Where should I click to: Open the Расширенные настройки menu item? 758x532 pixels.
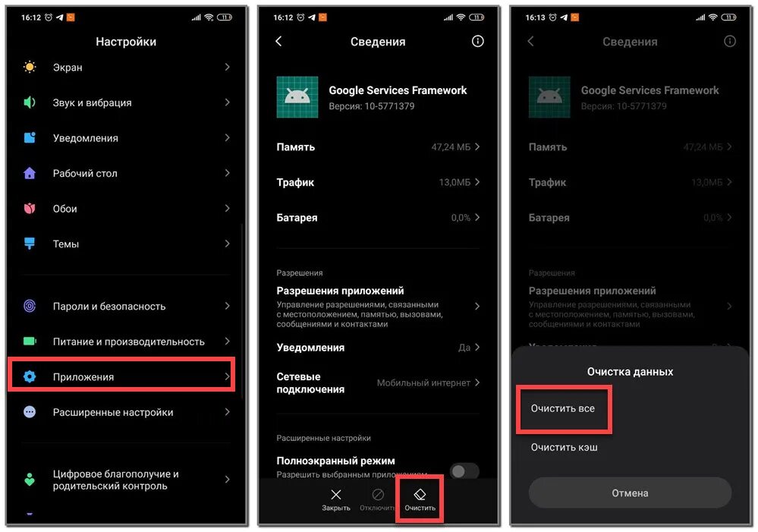point(126,412)
